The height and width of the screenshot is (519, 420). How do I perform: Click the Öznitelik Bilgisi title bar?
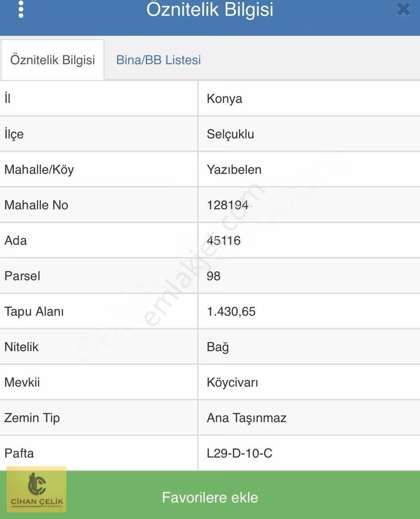pos(210,11)
